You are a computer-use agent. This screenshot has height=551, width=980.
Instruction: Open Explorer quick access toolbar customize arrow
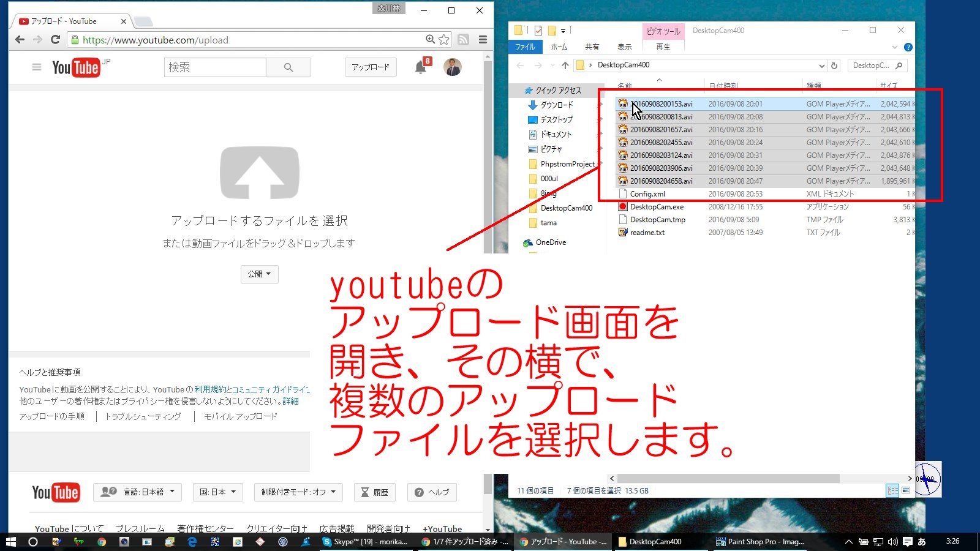[563, 31]
